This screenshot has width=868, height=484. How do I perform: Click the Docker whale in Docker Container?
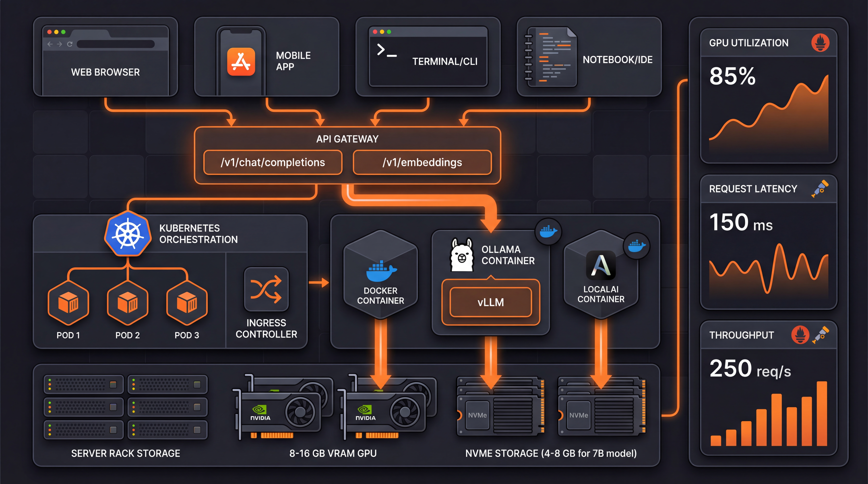[x=381, y=271]
